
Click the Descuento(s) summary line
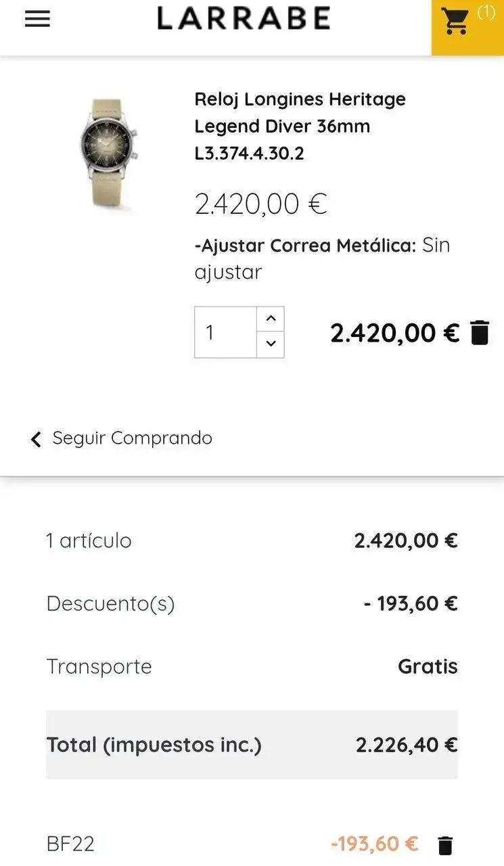pos(252,603)
